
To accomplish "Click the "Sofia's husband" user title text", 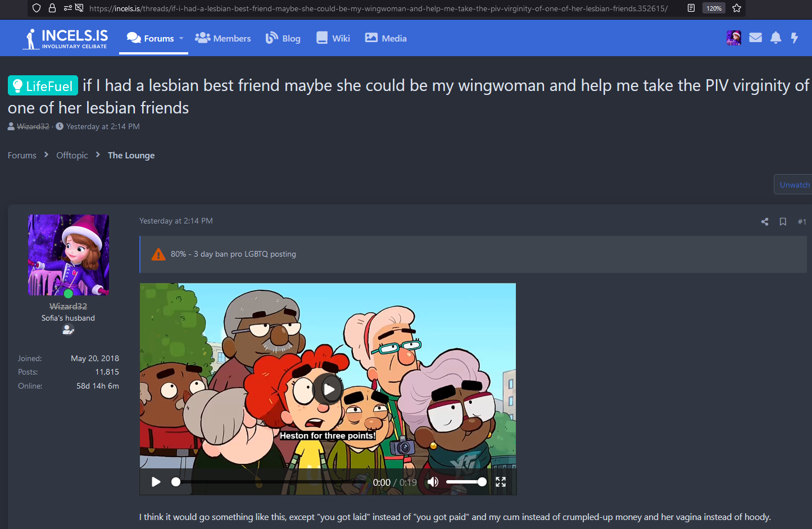I will (x=68, y=318).
